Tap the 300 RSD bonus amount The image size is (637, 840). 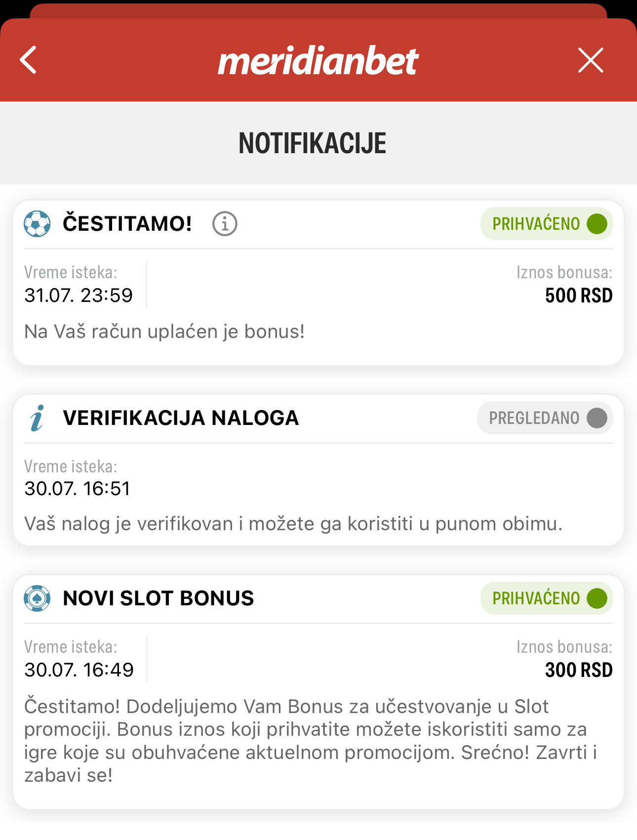pyautogui.click(x=578, y=670)
